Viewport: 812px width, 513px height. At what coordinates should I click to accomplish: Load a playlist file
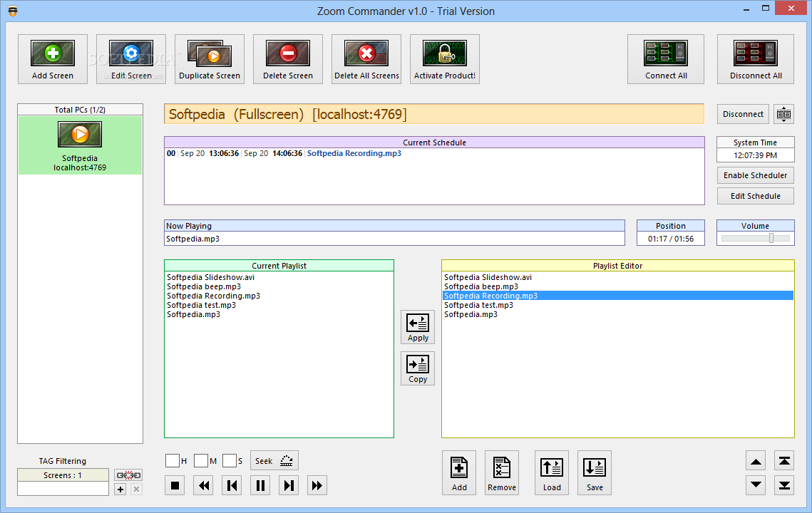coord(552,472)
